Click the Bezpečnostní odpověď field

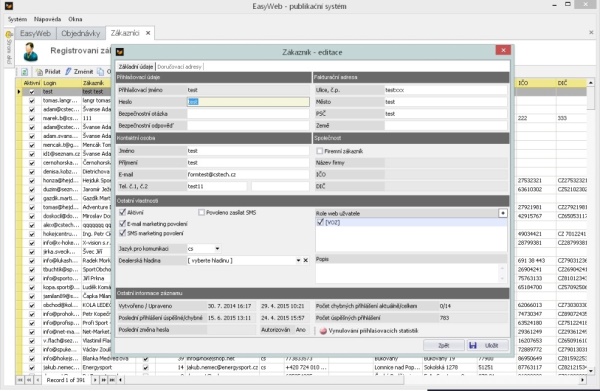pos(248,125)
